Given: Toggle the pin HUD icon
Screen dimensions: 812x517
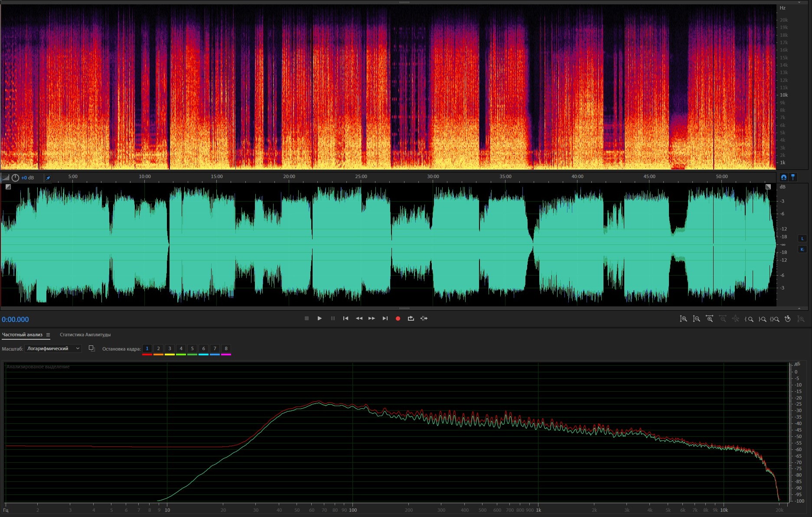Looking at the screenshot, I should coord(48,178).
